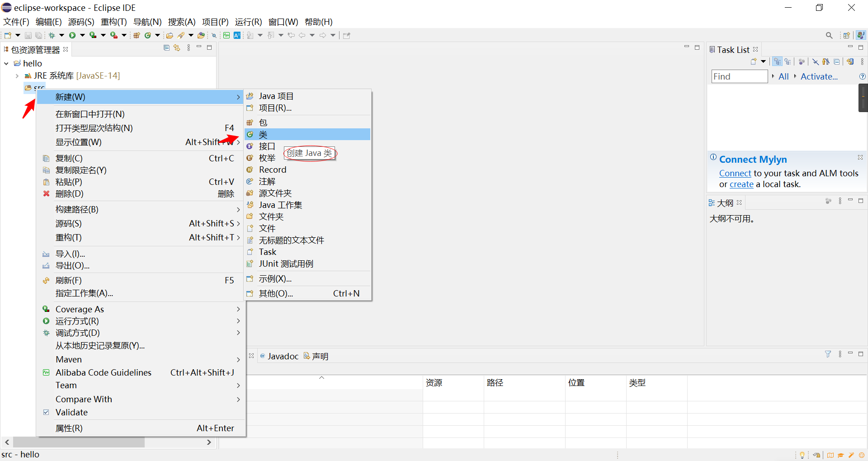Screen dimensions: 868x461
Task: Click the New Java Package toolbar icon
Action: tap(137, 35)
